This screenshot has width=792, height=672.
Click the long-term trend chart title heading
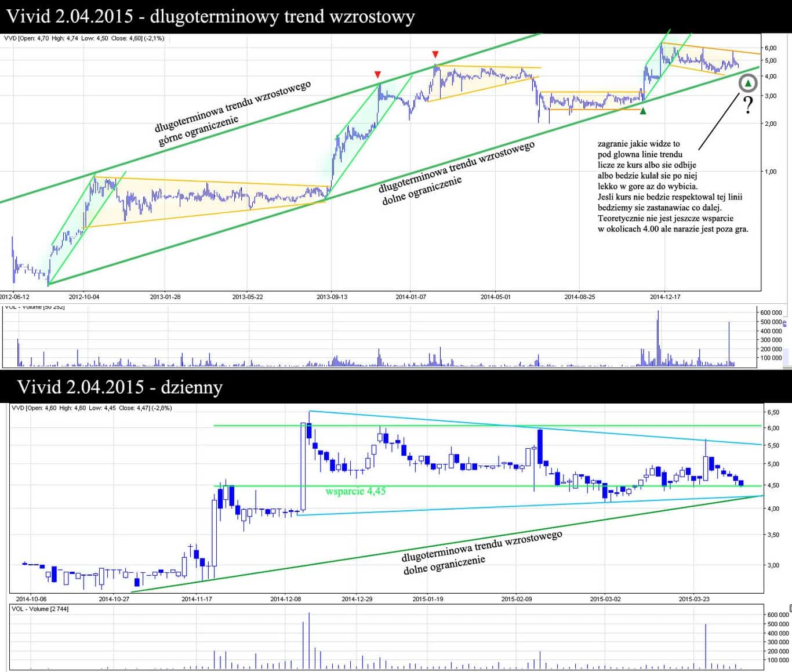point(210,16)
